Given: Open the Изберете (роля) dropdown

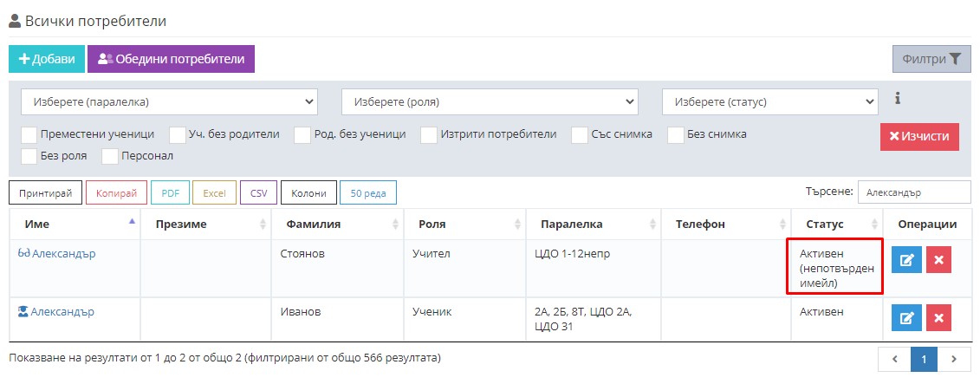Looking at the screenshot, I should pyautogui.click(x=490, y=101).
